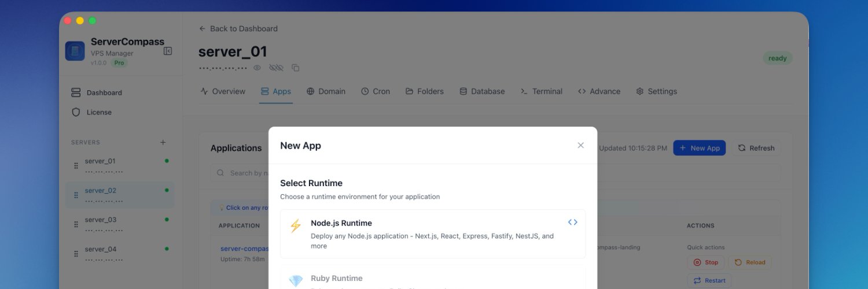Switch to the Cron tab

[x=376, y=91]
